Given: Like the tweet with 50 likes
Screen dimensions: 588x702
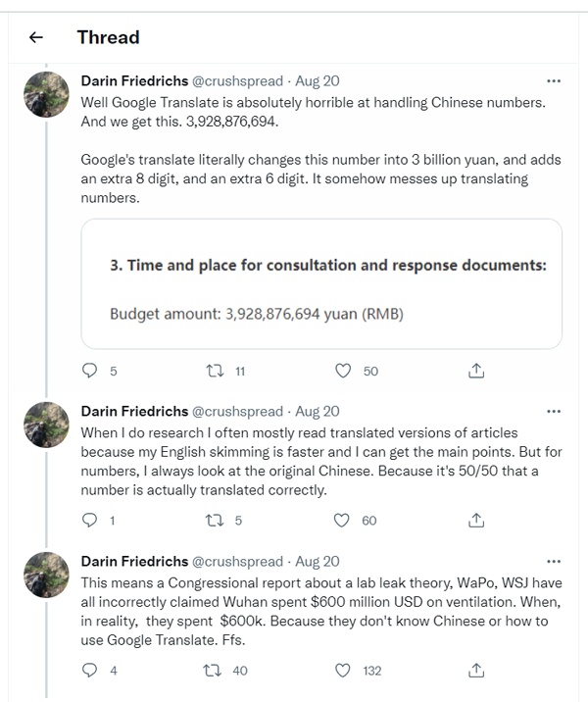Looking at the screenshot, I should coord(343,371).
